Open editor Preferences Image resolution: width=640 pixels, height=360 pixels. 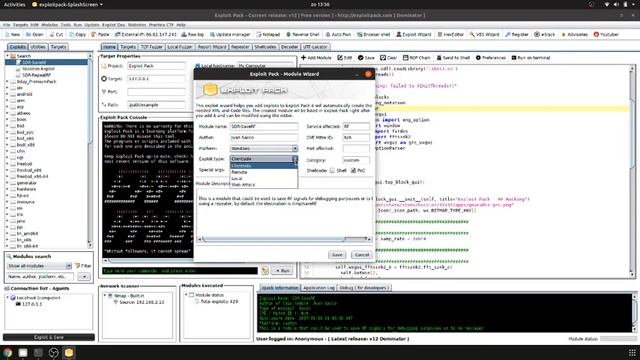pos(491,58)
